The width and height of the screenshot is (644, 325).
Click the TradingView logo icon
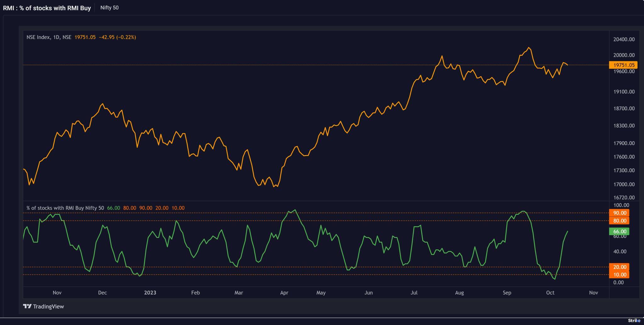(x=27, y=306)
